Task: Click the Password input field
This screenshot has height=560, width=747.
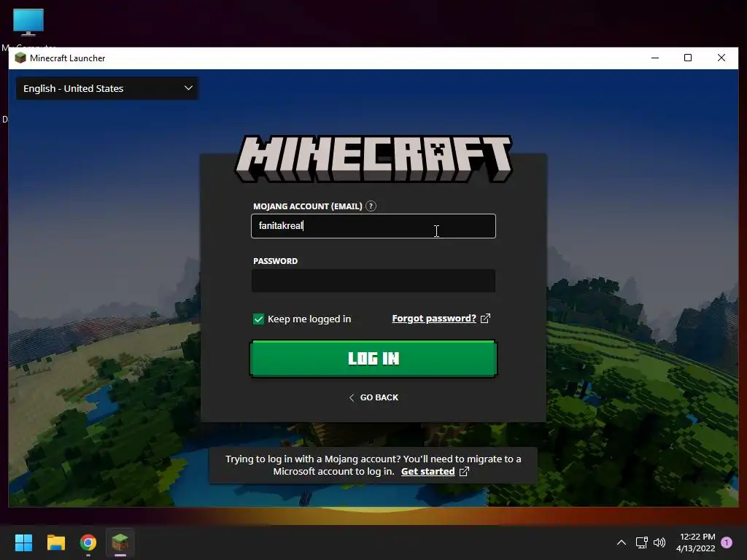Action: tap(373, 281)
